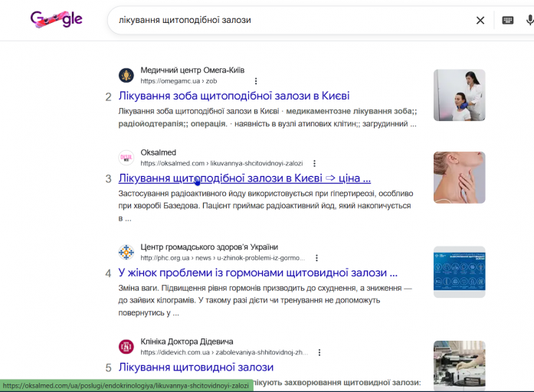Open link Лікування щитовидної залози
The width and height of the screenshot is (534, 392).
(x=196, y=367)
